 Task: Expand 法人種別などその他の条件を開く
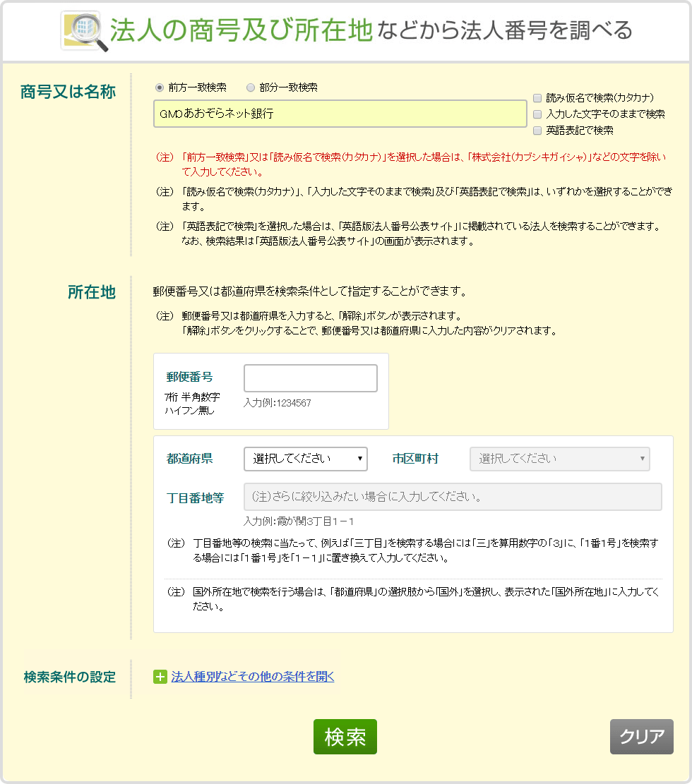click(x=252, y=677)
